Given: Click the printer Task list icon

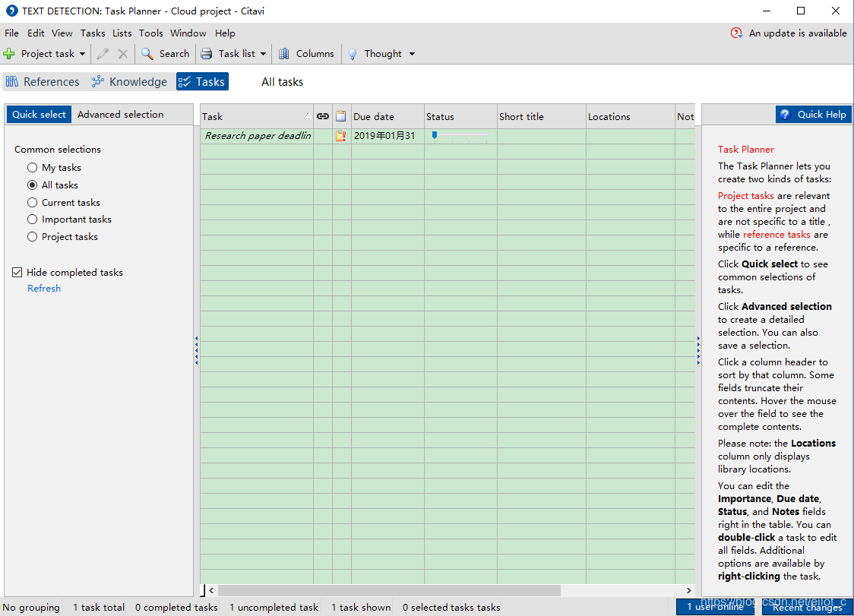Looking at the screenshot, I should (207, 53).
